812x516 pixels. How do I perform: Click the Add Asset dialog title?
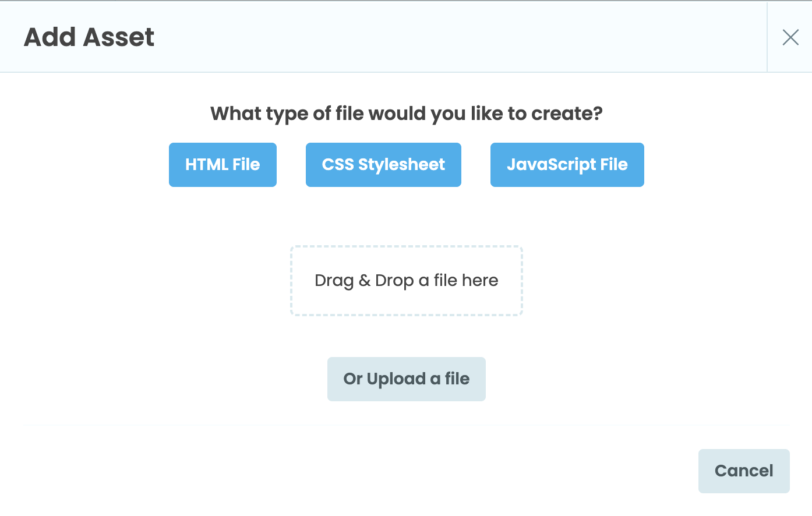(x=89, y=37)
